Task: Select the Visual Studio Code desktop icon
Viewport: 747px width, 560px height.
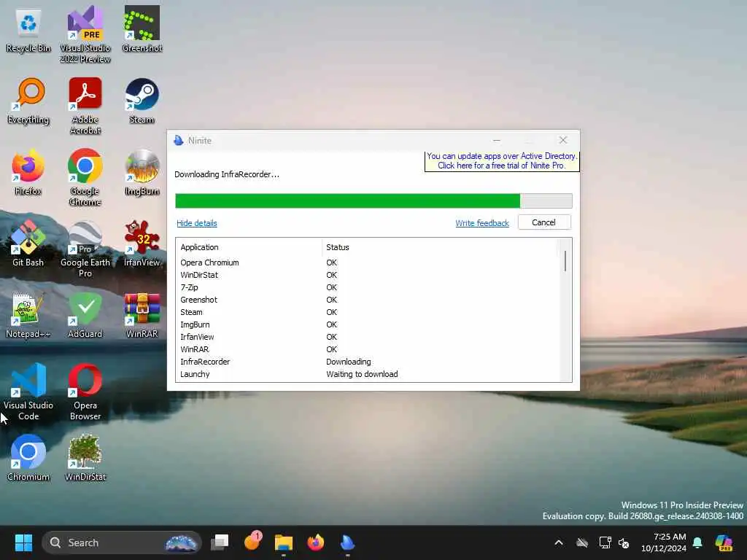Action: (28, 392)
